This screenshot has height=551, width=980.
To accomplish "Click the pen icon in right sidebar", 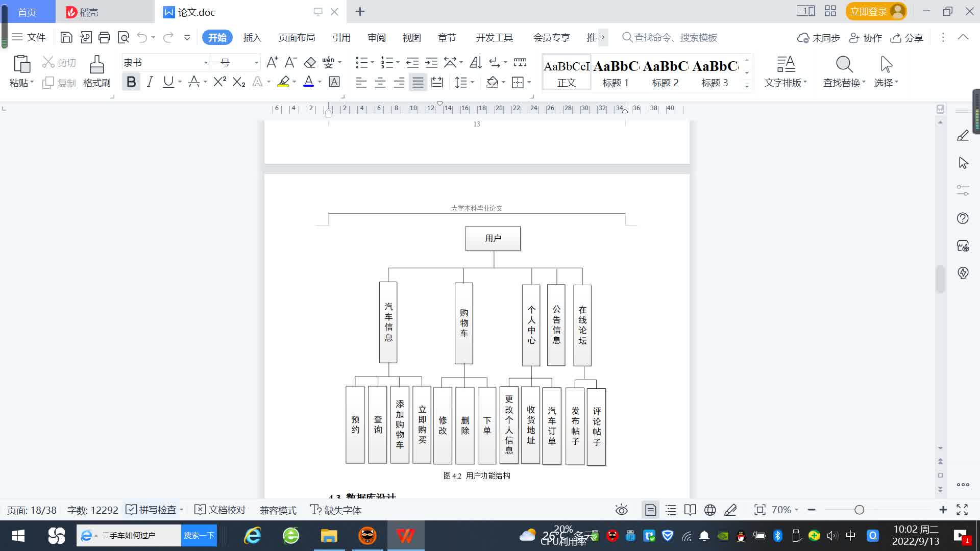I will [x=963, y=136].
